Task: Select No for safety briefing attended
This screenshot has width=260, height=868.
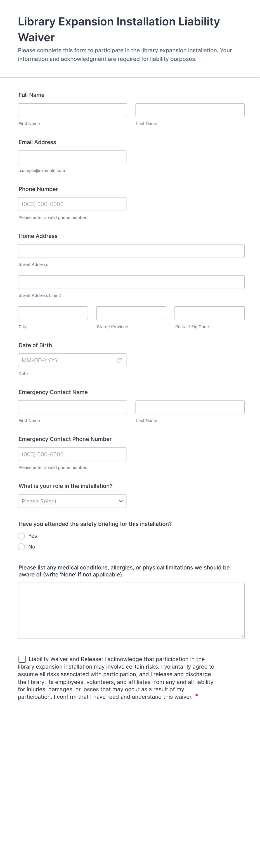Action: (22, 547)
